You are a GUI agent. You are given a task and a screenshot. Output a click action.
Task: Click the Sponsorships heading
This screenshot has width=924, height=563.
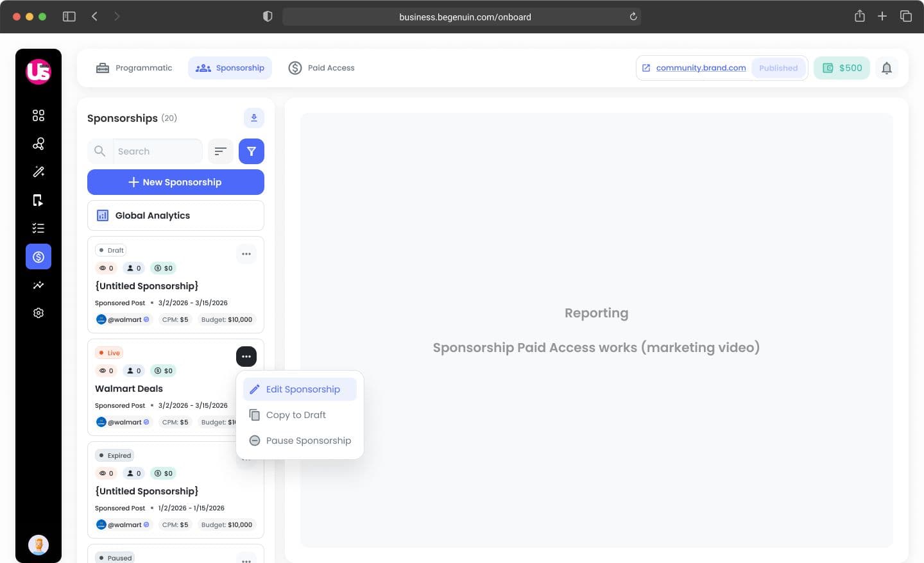click(x=123, y=118)
